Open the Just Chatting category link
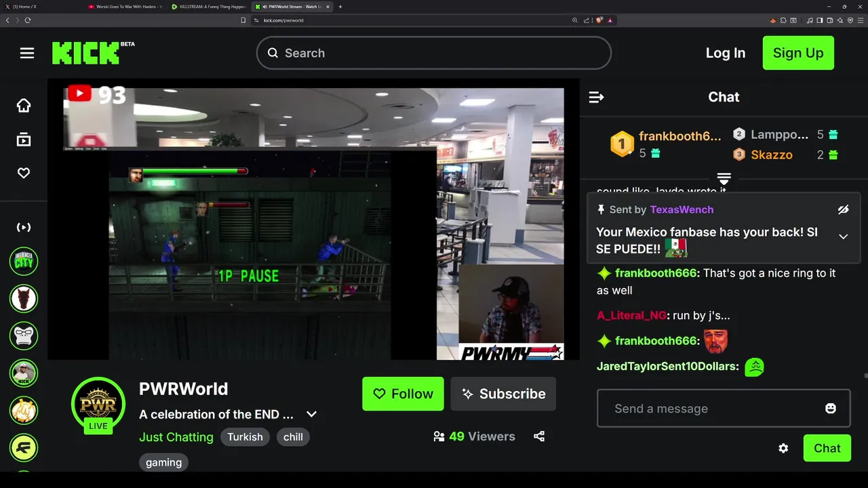This screenshot has width=868, height=488. pos(176,437)
